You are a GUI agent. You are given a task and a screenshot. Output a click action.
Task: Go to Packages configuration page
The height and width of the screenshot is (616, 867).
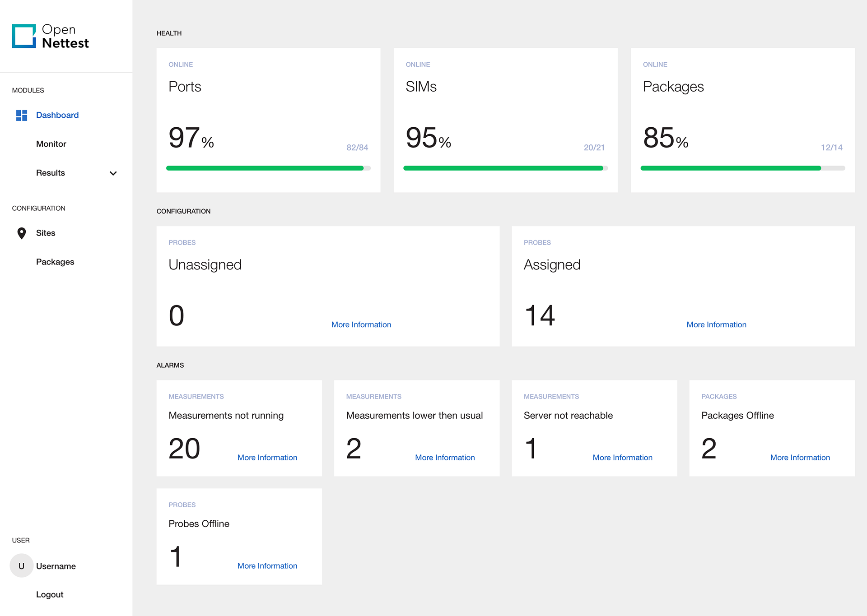pyautogui.click(x=55, y=262)
